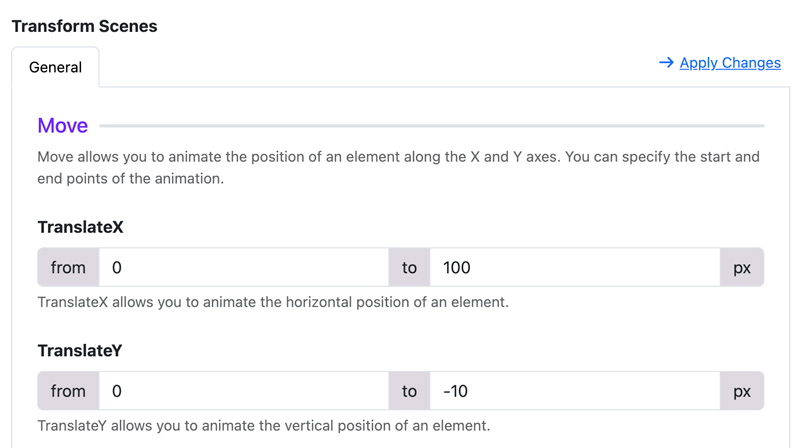Open the General tab
Image resolution: width=800 pixels, height=448 pixels.
pyautogui.click(x=55, y=67)
